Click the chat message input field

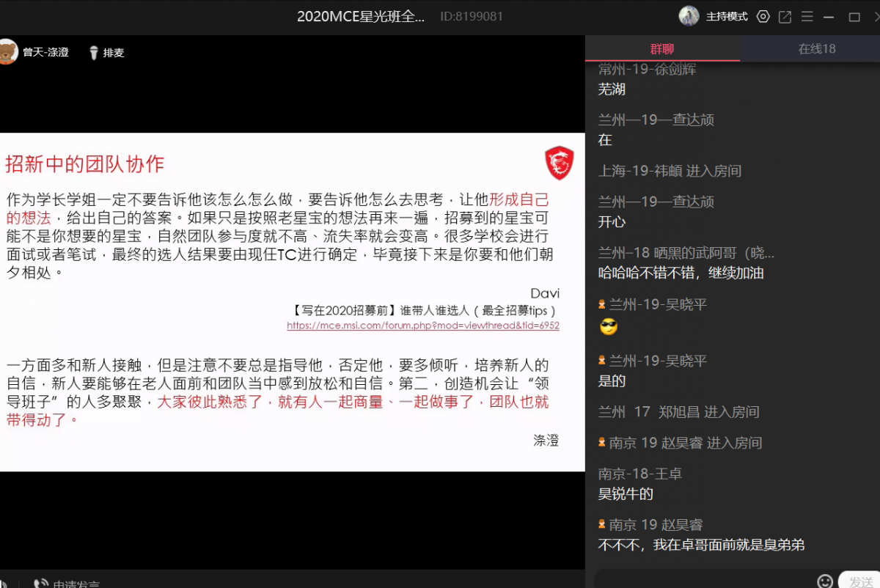(704, 581)
